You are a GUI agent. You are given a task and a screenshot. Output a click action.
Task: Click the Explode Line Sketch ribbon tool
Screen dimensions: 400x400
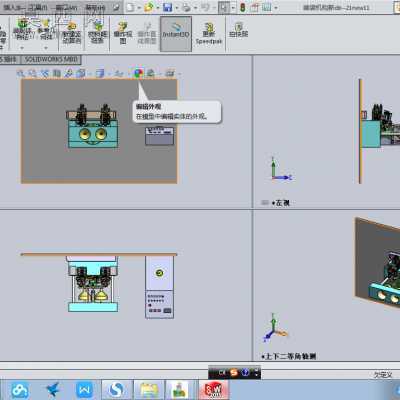point(147,33)
